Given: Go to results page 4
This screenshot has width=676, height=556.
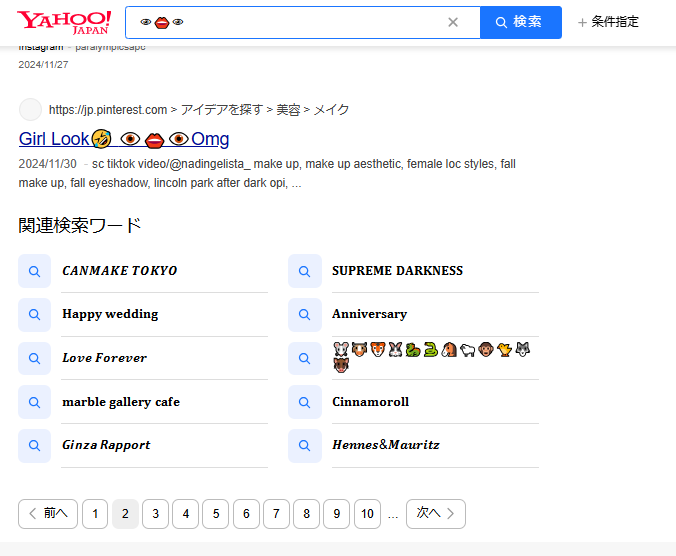Looking at the screenshot, I should pos(185,514).
